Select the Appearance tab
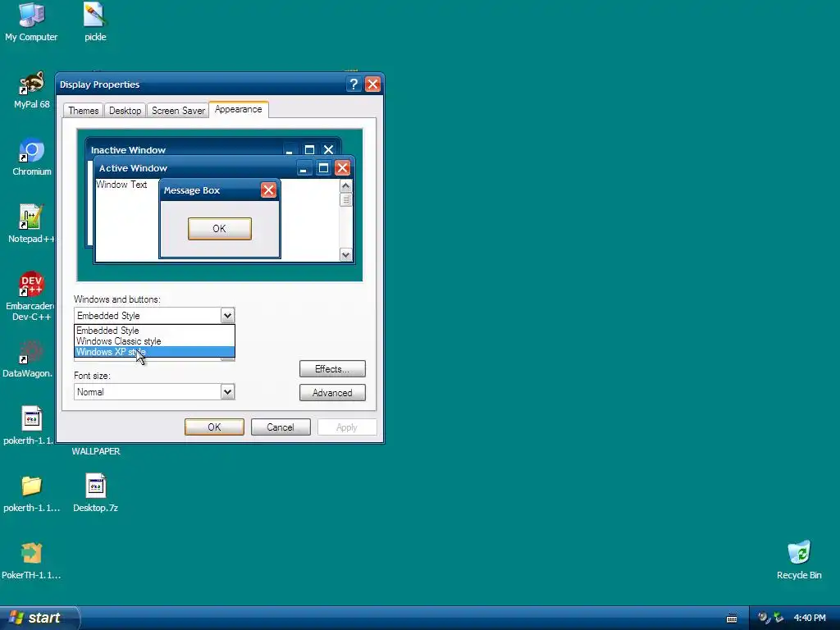The width and height of the screenshot is (840, 630). point(239,109)
